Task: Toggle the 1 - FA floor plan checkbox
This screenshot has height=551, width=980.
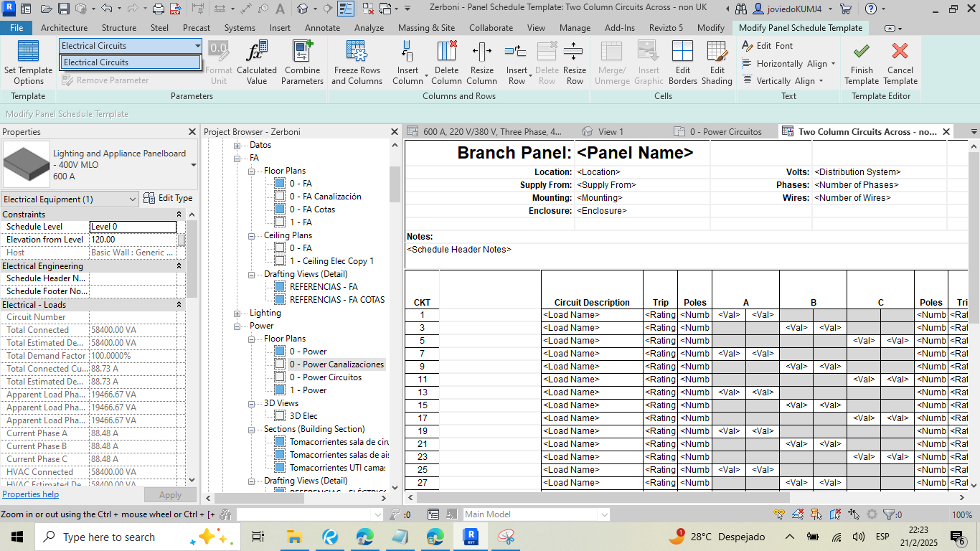Action: click(x=280, y=222)
